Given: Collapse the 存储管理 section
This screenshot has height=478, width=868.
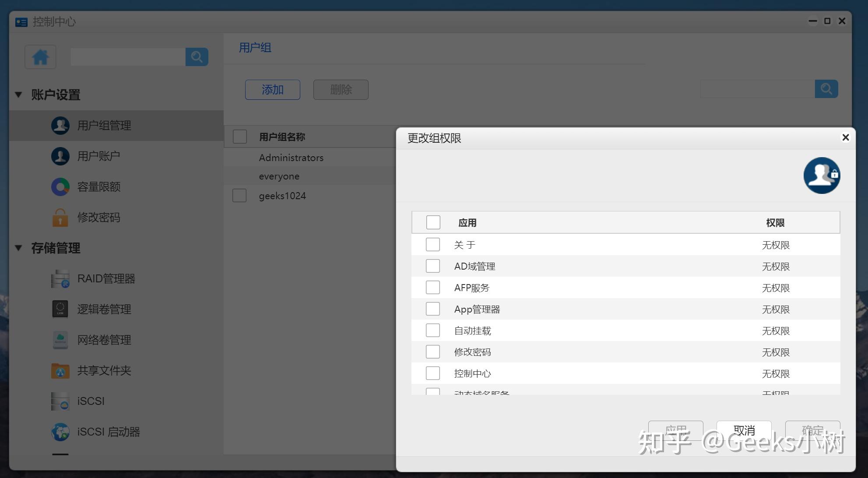Looking at the screenshot, I should tap(18, 248).
